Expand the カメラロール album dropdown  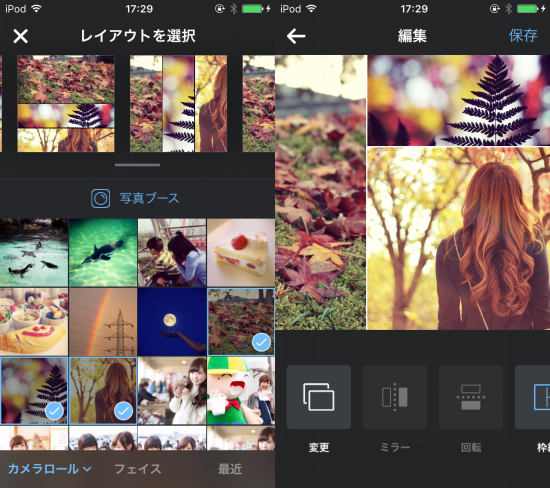[49, 469]
